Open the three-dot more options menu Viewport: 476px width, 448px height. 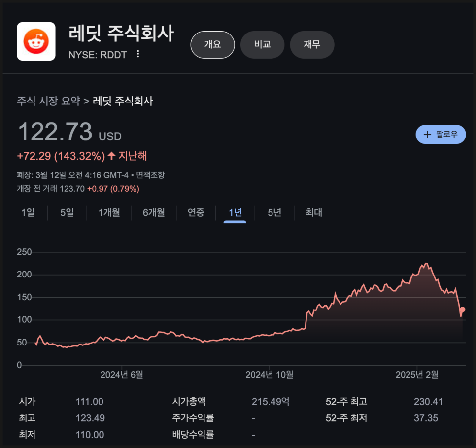138,54
